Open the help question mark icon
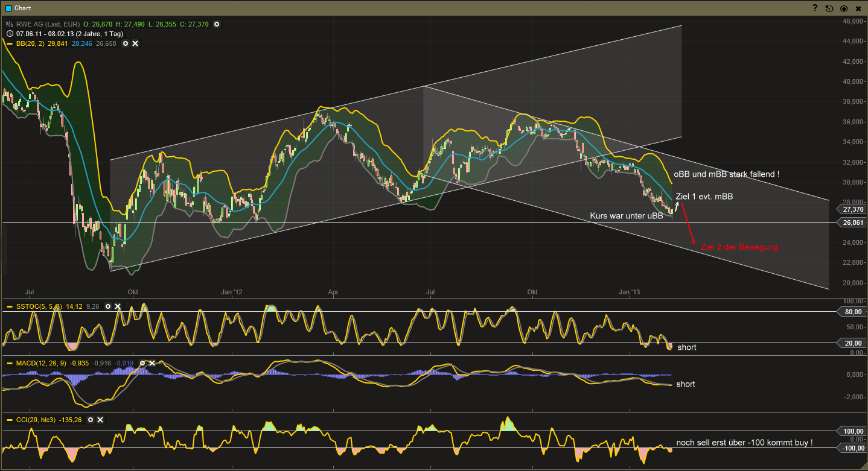The height and width of the screenshot is (471, 868). [815, 8]
